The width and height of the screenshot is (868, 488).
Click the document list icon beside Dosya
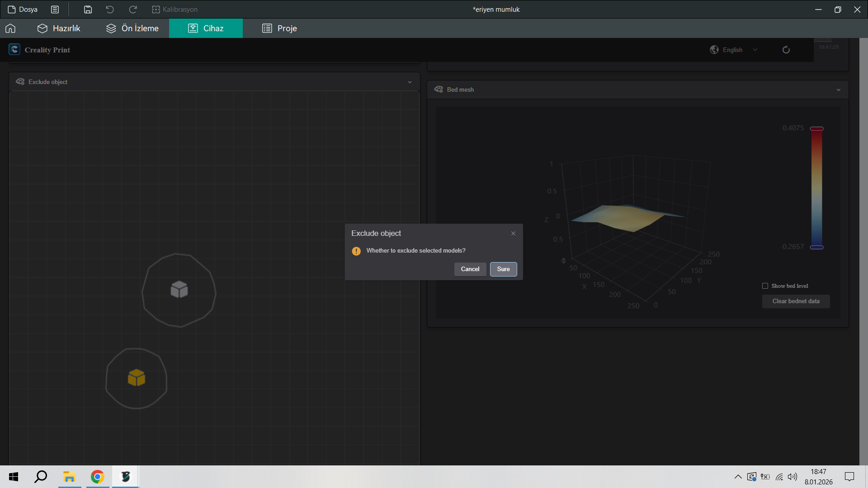[55, 9]
